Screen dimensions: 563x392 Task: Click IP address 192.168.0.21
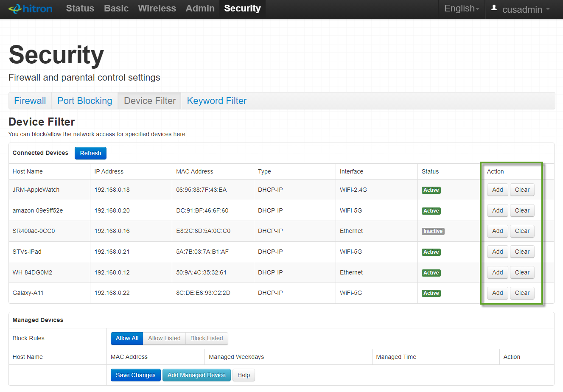112,252
